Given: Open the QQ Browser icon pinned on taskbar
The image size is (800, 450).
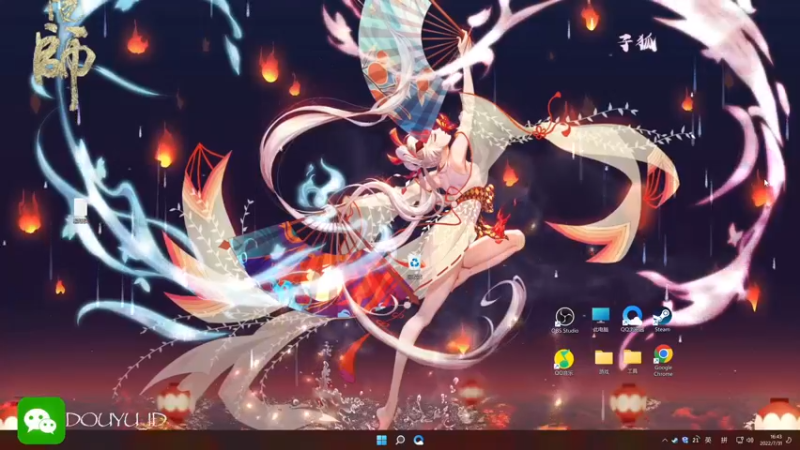Looking at the screenshot, I should 419,440.
